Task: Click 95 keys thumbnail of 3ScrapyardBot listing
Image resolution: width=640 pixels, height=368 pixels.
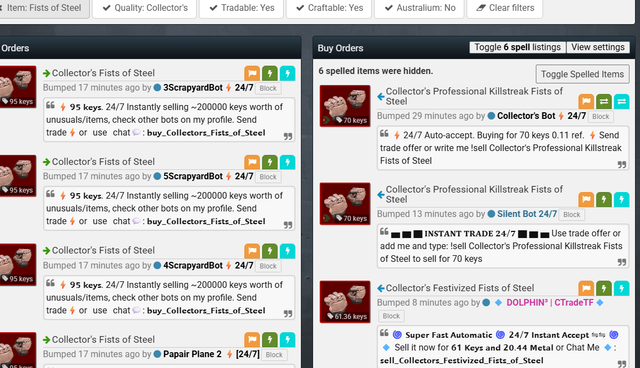Action: click(x=18, y=87)
